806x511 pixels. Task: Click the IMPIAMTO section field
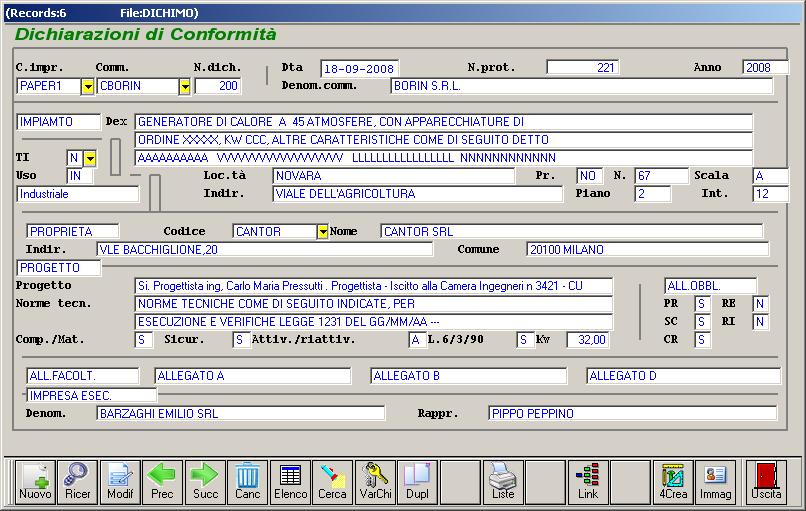[x=59, y=122]
